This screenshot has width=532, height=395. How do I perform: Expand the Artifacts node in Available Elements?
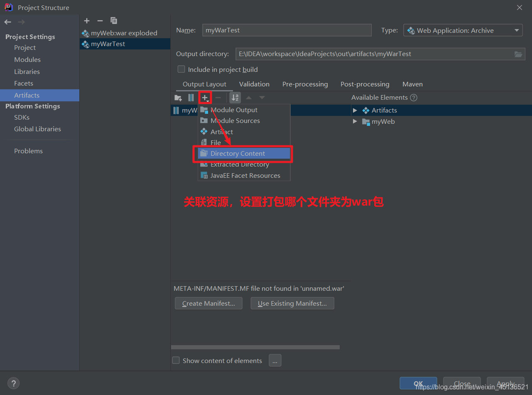coord(355,110)
